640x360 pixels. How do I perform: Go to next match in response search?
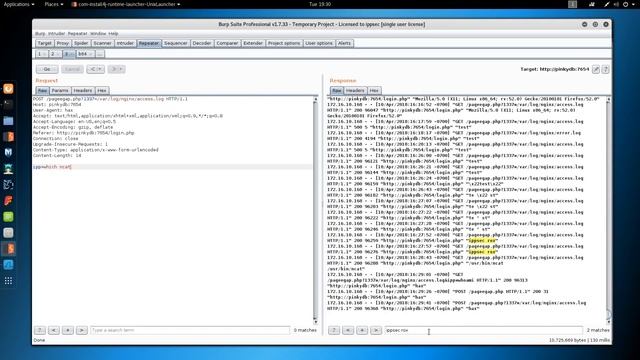376,330
